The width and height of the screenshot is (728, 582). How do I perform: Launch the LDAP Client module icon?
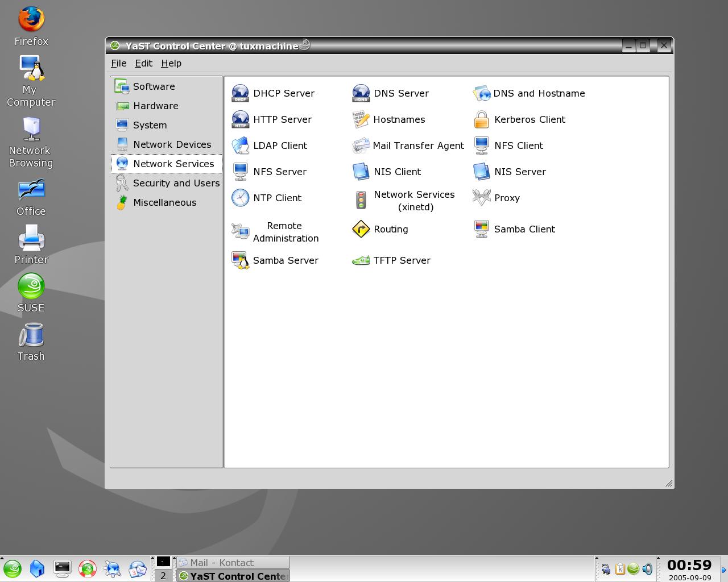[241, 145]
